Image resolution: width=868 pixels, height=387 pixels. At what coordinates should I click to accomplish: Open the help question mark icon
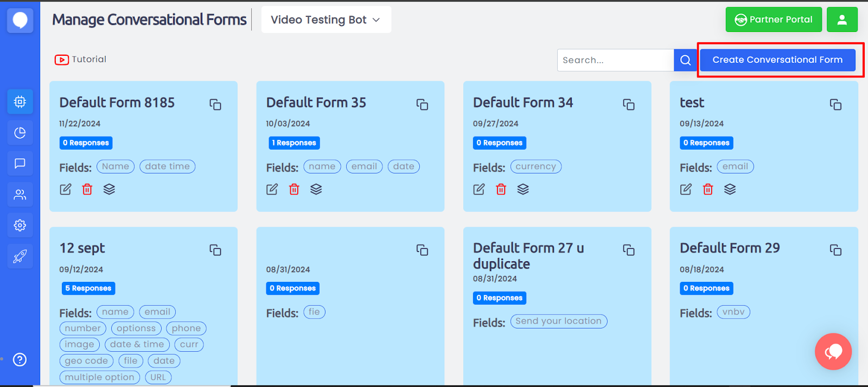(x=20, y=360)
